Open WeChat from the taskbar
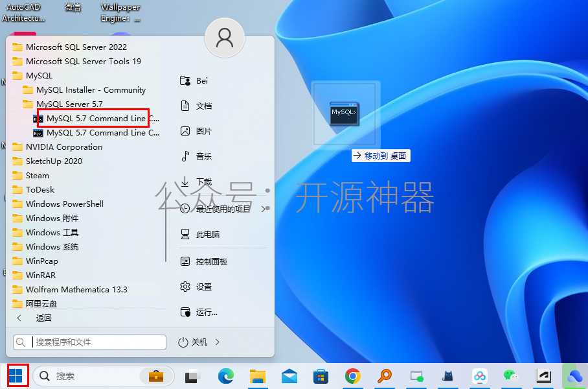Viewport: 588px width, 389px height. 511,376
